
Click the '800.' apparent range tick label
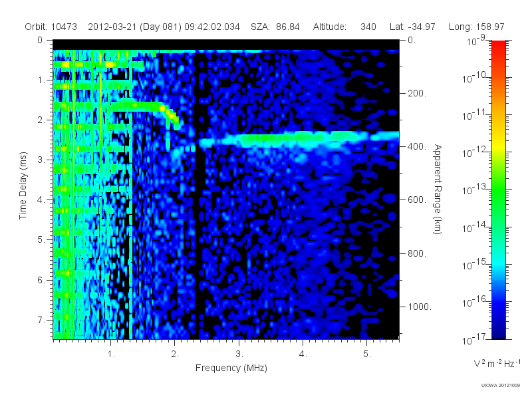click(x=417, y=253)
